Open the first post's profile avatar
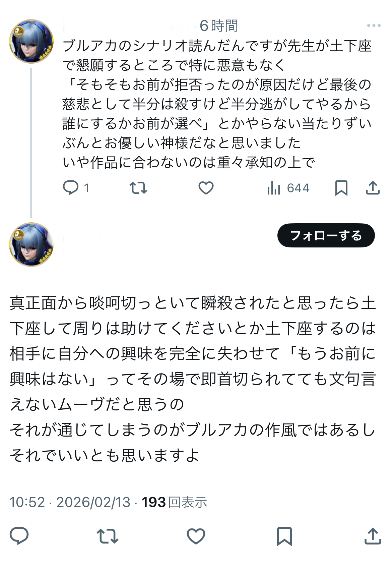Screen dimensions: 392x567 click(x=31, y=41)
